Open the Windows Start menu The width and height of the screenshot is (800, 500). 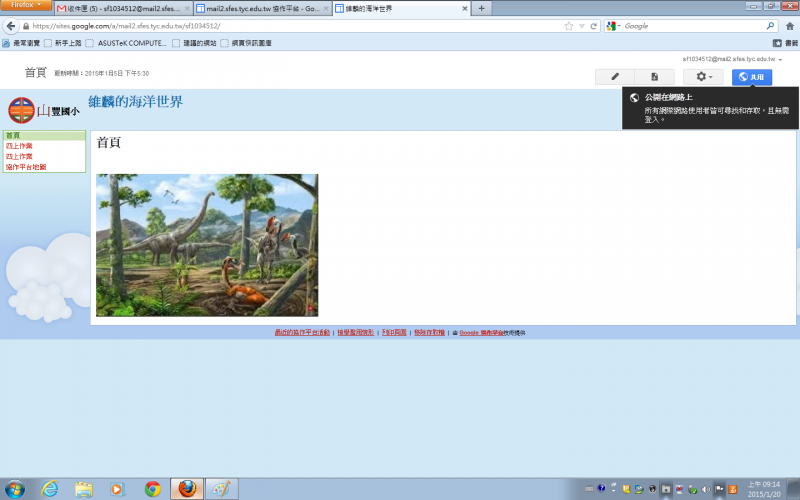click(x=14, y=489)
